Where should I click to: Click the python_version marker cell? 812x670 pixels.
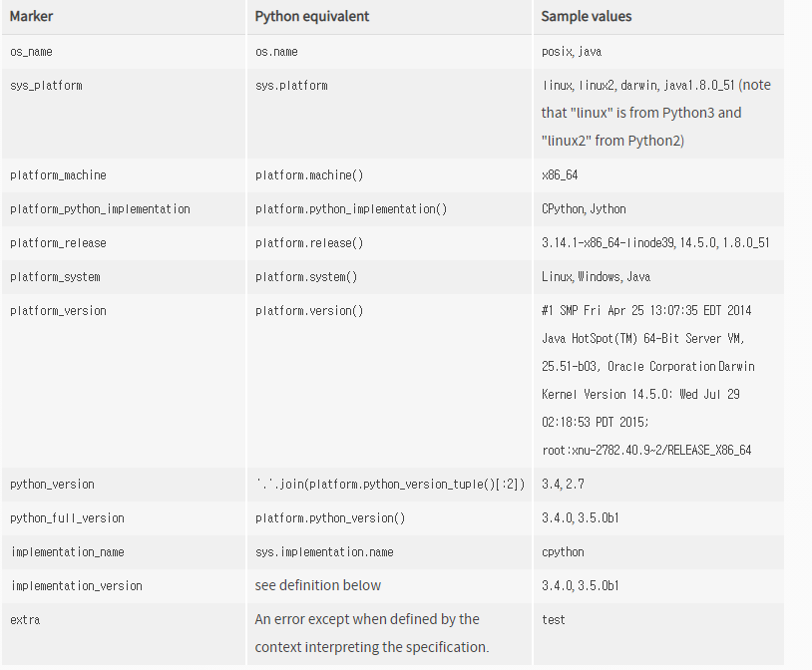click(x=52, y=484)
